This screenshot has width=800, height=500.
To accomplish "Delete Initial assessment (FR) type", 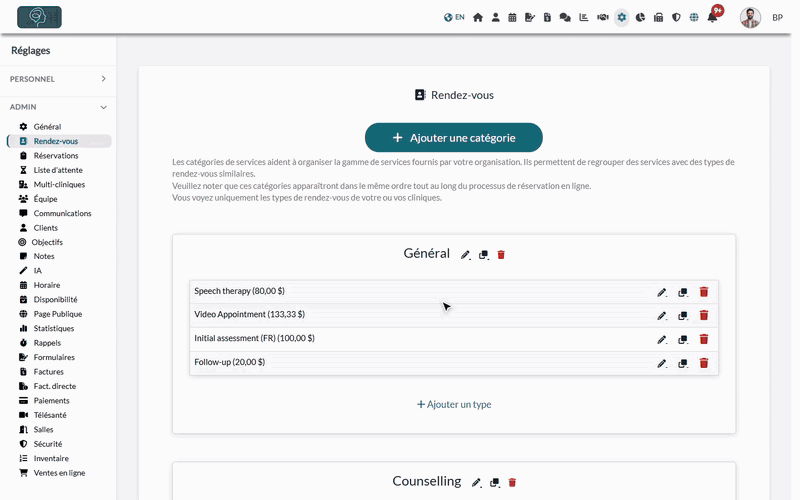I will pyautogui.click(x=704, y=339).
